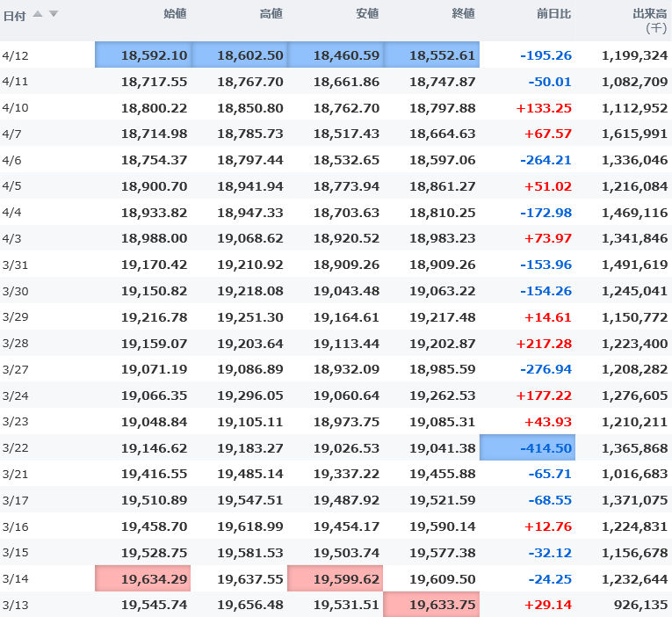The width and height of the screenshot is (672, 617).
Task: Sort dates descending with the down arrow
Action: [x=53, y=14]
